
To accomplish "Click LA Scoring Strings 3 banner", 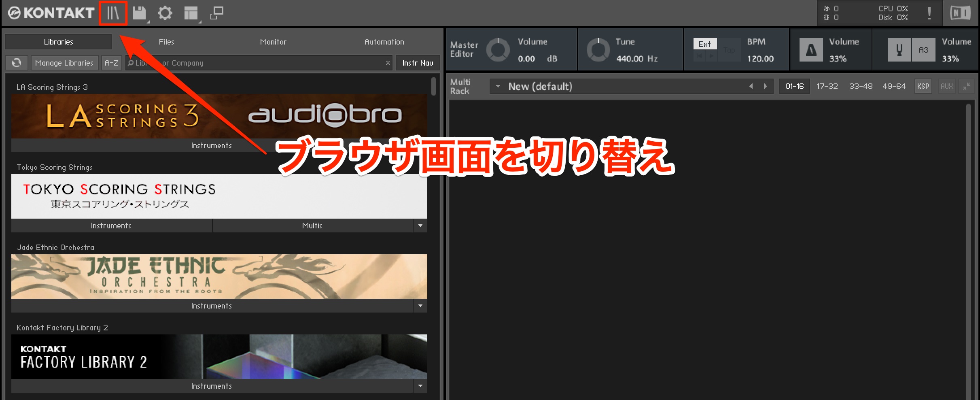I will pos(219,116).
